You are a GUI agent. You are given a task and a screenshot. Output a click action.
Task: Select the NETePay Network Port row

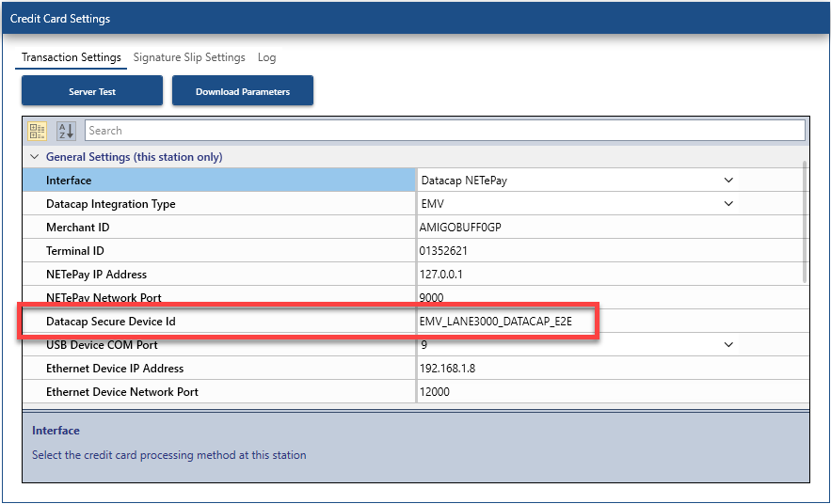(x=216, y=298)
